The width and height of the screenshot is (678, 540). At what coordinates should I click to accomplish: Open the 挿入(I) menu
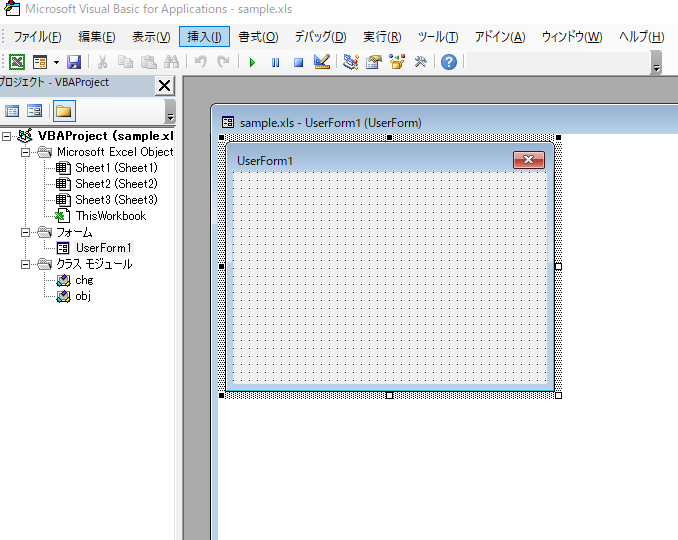(x=204, y=37)
